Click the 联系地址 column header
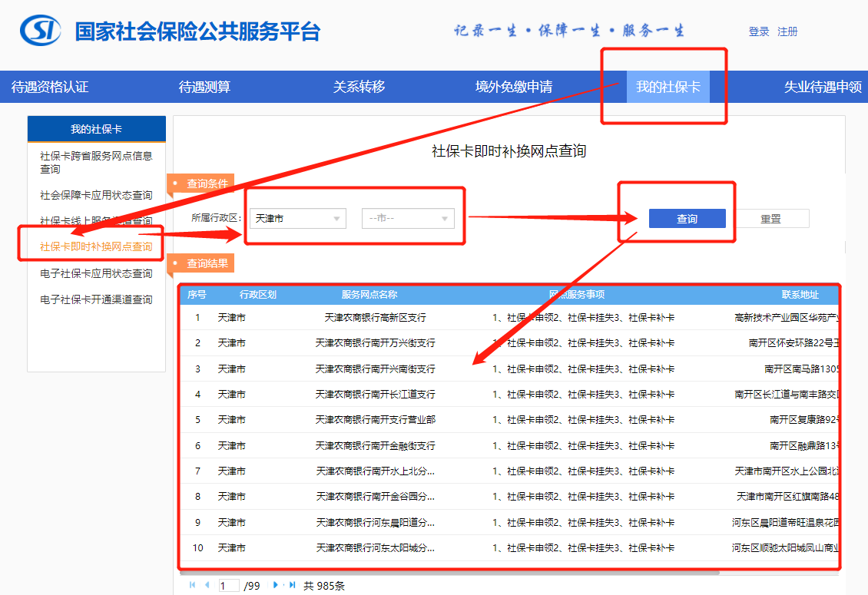Screen dimensions: 868x595 [800, 295]
